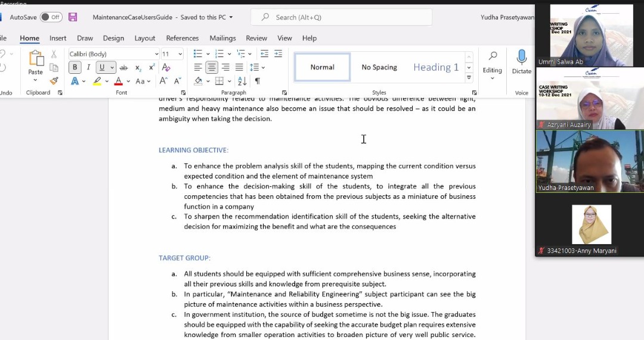The width and height of the screenshot is (644, 340).
Task: Align text right
Action: pos(225,67)
